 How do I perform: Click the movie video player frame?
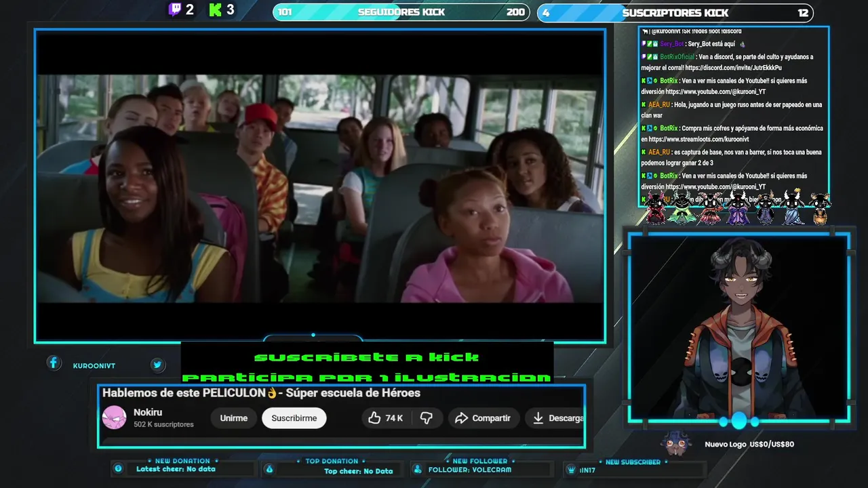pos(320,186)
